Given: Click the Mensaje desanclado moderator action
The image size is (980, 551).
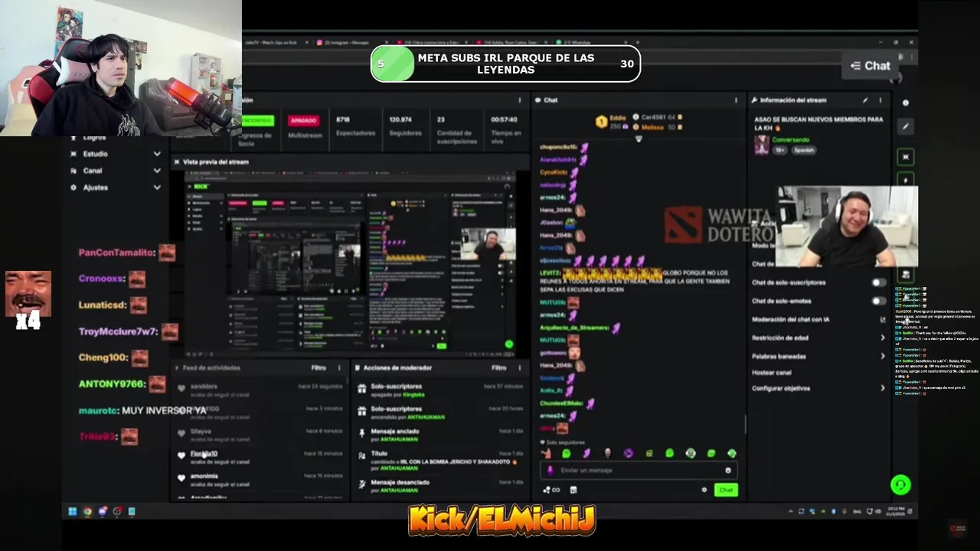Looking at the screenshot, I should pyautogui.click(x=440, y=485).
